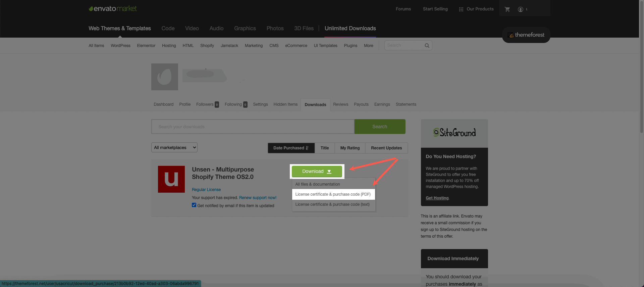Image resolution: width=644 pixels, height=287 pixels.
Task: Open Marketing category
Action: click(254, 46)
